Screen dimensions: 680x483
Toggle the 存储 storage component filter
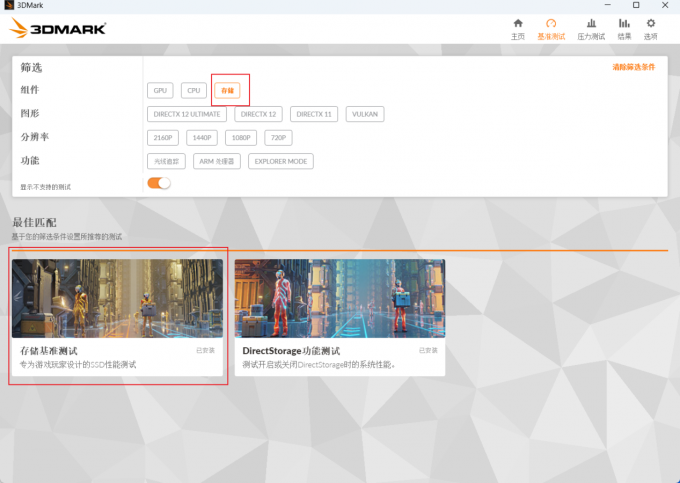coord(227,90)
